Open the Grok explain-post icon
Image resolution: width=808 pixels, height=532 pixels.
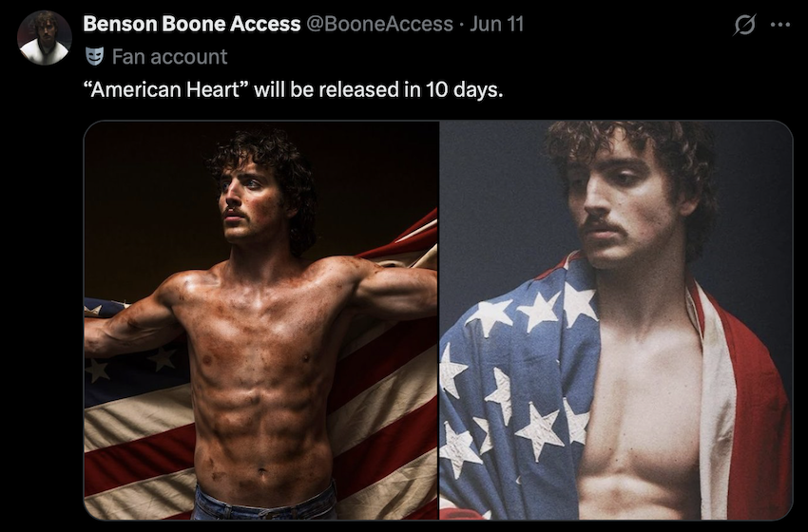[744, 24]
